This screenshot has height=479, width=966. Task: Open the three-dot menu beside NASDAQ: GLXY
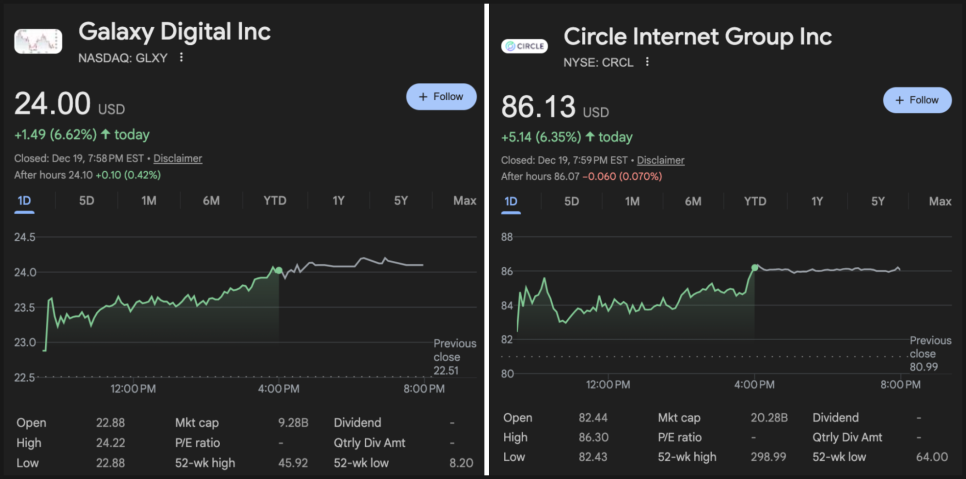(181, 58)
